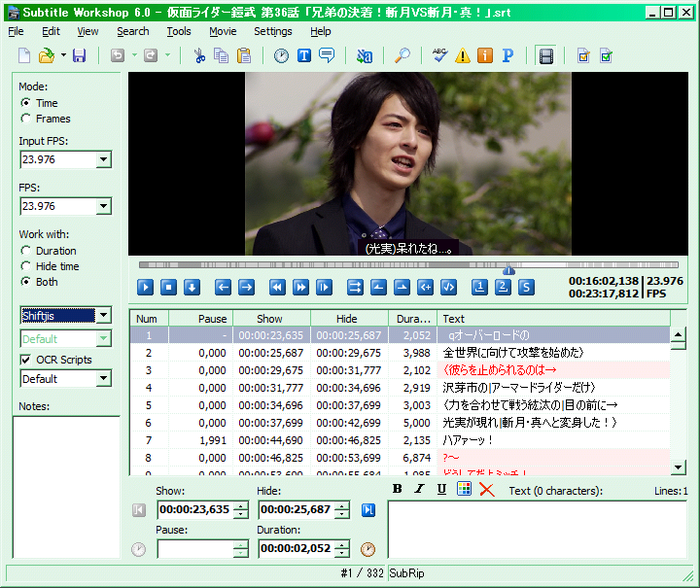Save the subtitle with the floppy disk icon

79,55
